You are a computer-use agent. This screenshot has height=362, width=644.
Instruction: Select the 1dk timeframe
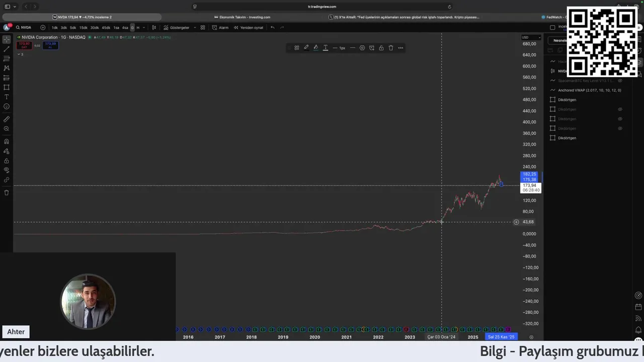pyautogui.click(x=54, y=28)
